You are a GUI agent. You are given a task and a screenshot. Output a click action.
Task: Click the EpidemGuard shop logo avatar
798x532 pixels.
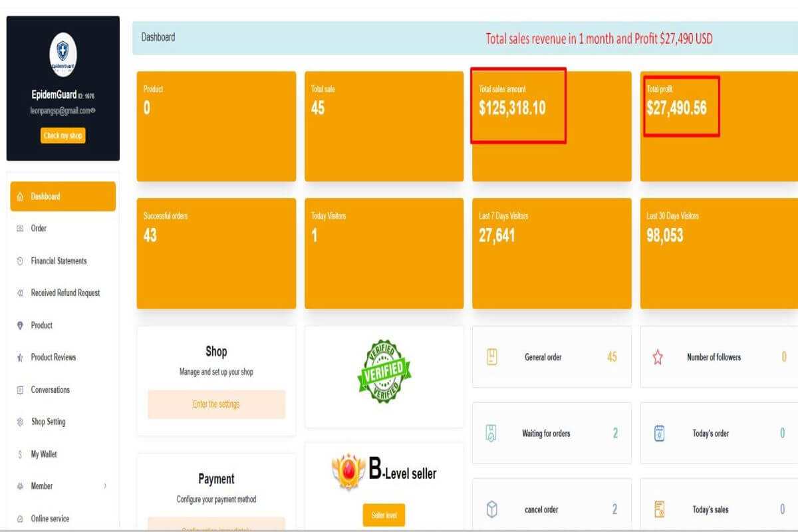click(x=63, y=55)
